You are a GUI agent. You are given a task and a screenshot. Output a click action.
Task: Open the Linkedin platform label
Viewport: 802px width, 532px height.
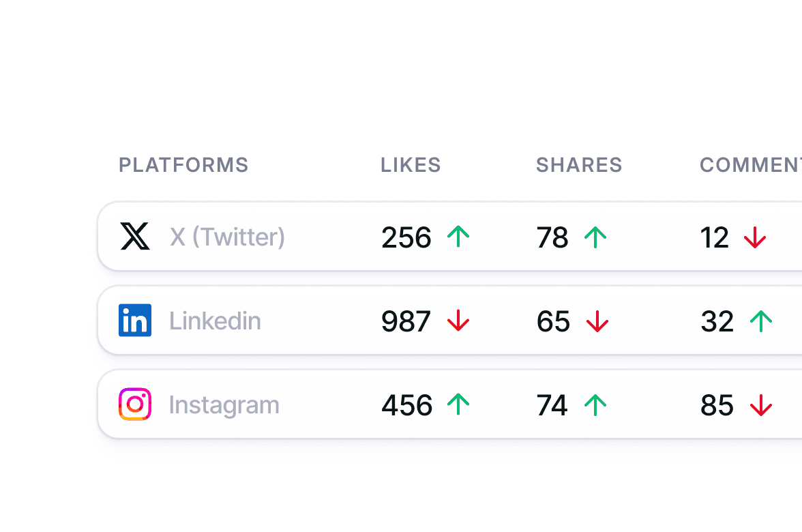[x=215, y=321]
